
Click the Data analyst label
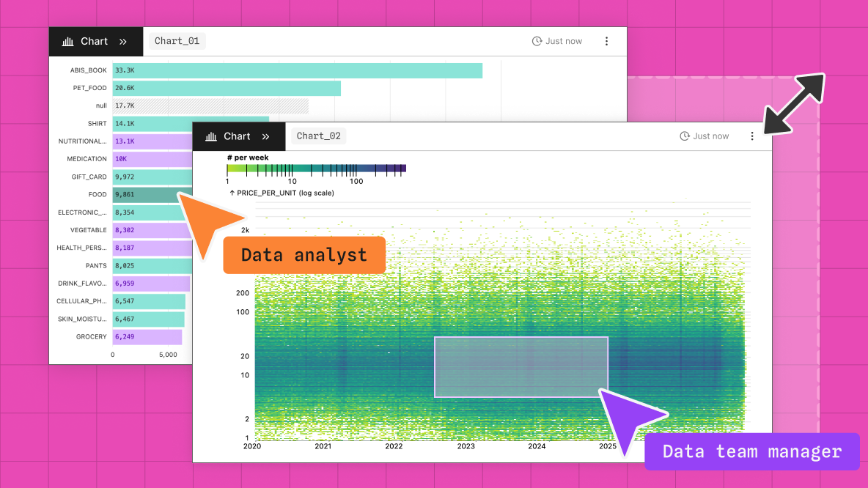pos(304,254)
